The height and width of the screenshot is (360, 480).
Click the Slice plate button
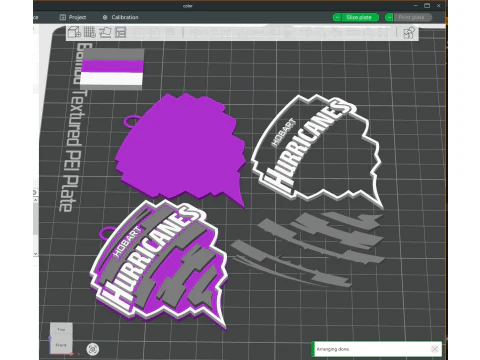[x=360, y=17]
